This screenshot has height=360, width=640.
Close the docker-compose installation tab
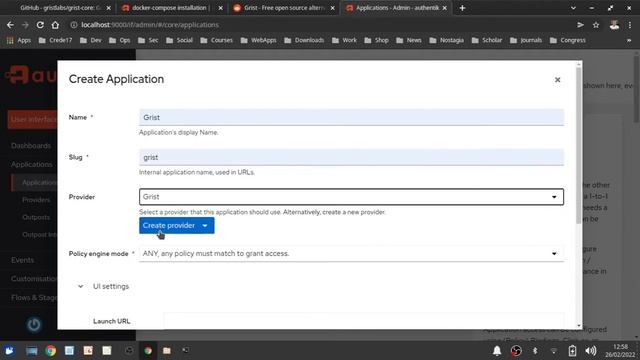[220, 8]
